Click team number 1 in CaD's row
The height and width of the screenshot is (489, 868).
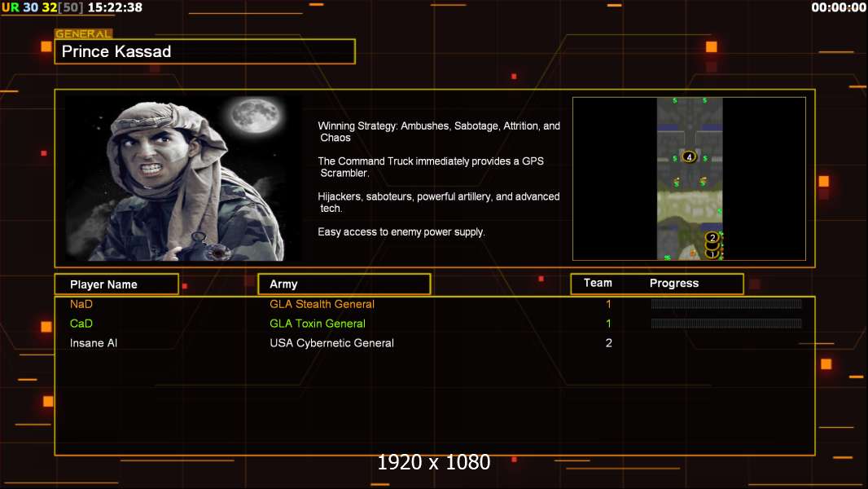pyautogui.click(x=608, y=324)
